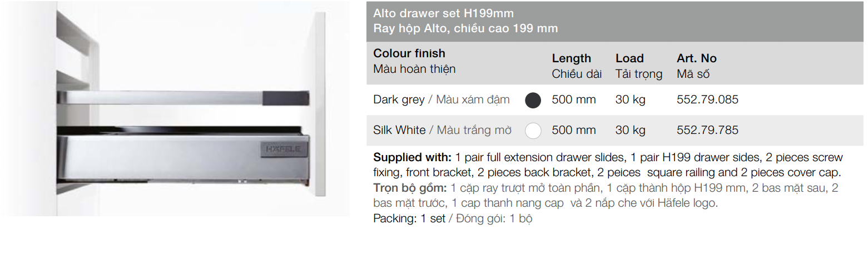Click the Art. No column header
Image resolution: width=868 pixels, height=254 pixels.
[x=696, y=58]
